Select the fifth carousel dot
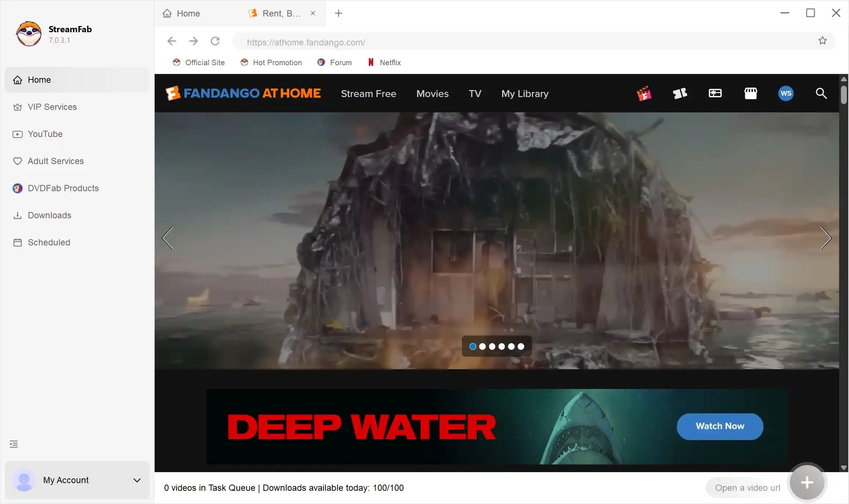Screen dimensions: 849x504 tap(511, 346)
